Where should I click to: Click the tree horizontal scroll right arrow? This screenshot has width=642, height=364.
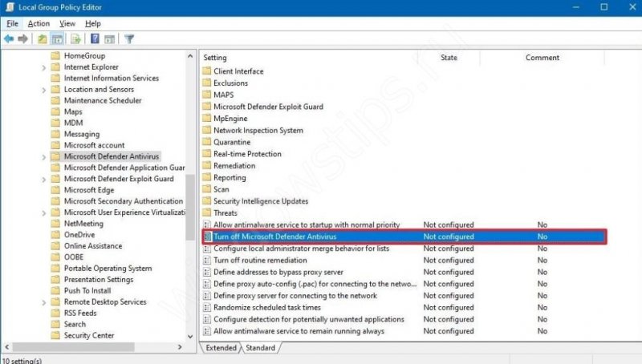(x=180, y=347)
